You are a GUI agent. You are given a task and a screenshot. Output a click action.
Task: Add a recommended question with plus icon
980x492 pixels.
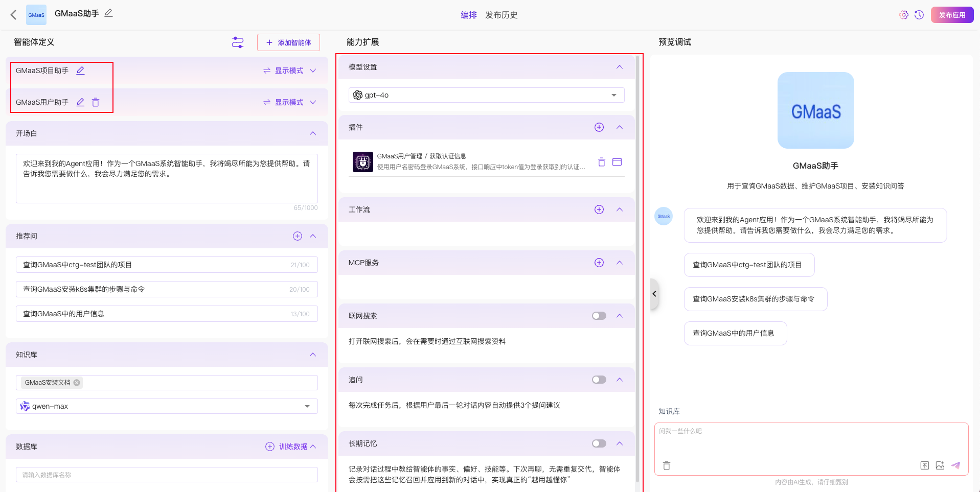298,236
